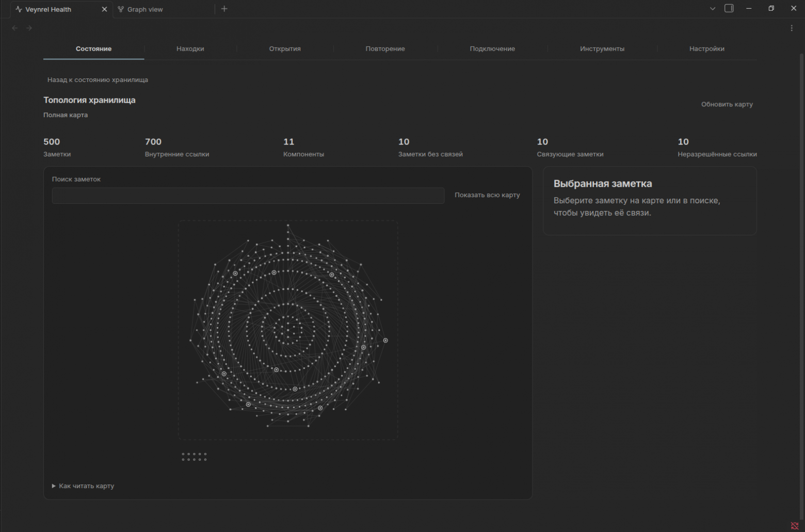Open the more options vertical dots menu
The height and width of the screenshot is (532, 805).
pyautogui.click(x=792, y=28)
